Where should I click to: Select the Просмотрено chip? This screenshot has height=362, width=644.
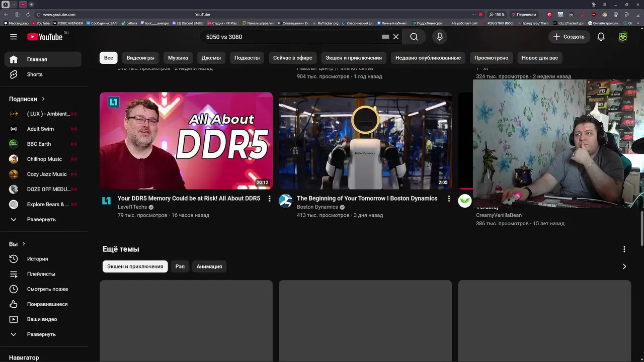point(491,58)
